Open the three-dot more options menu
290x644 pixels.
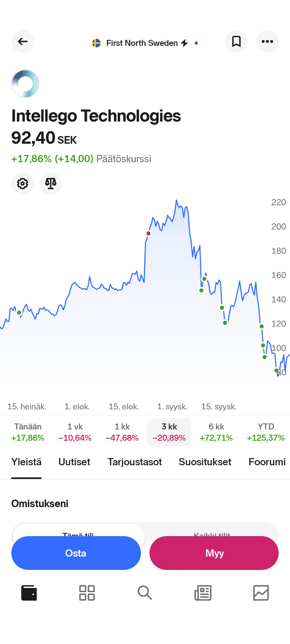[267, 41]
